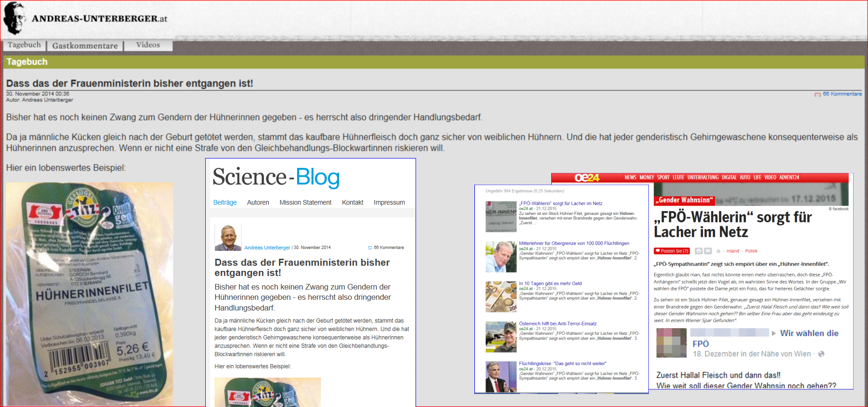Switch to the Videos tab

tap(148, 45)
